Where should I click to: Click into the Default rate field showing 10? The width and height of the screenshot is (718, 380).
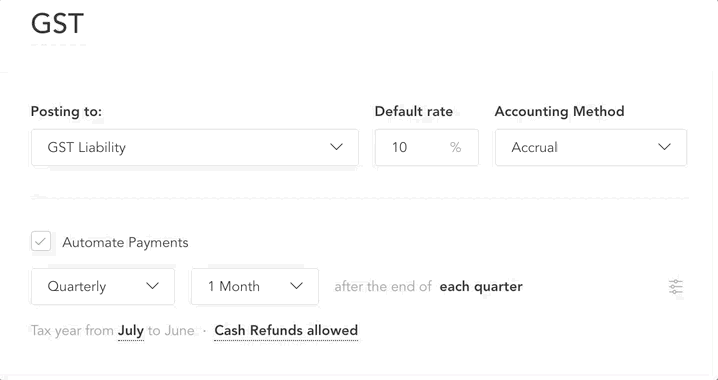(427, 147)
